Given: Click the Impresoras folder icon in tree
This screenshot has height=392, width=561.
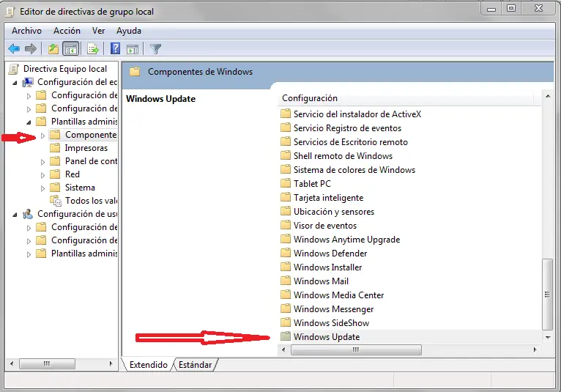Looking at the screenshot, I should pyautogui.click(x=55, y=148).
